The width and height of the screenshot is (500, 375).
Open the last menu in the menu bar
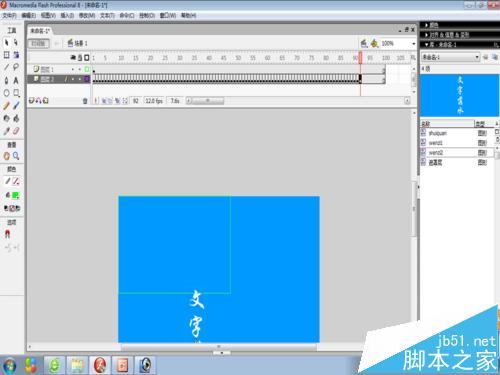tap(188, 15)
